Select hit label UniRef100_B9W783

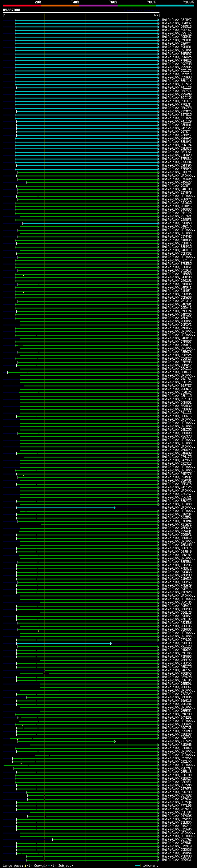click(x=177, y=792)
